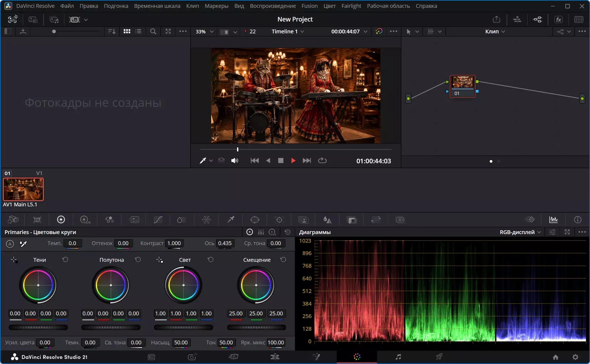The width and height of the screenshot is (590, 364).
Task: Open the Power Window palette
Action: point(255,220)
